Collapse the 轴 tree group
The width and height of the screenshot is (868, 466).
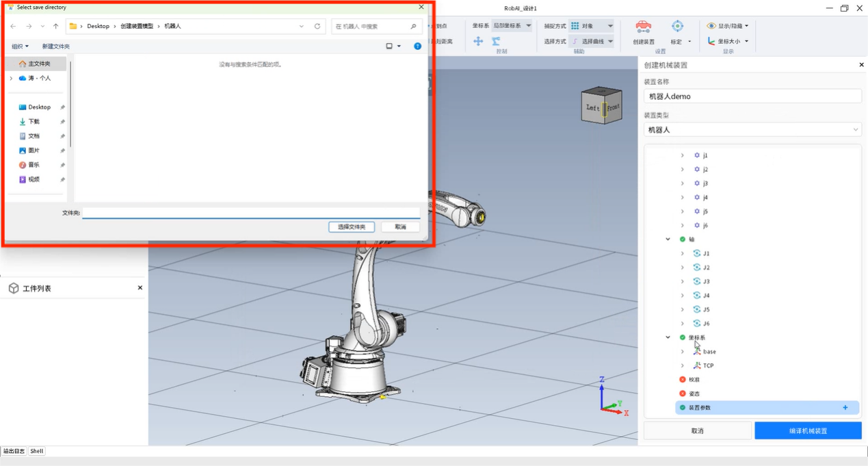(x=668, y=240)
